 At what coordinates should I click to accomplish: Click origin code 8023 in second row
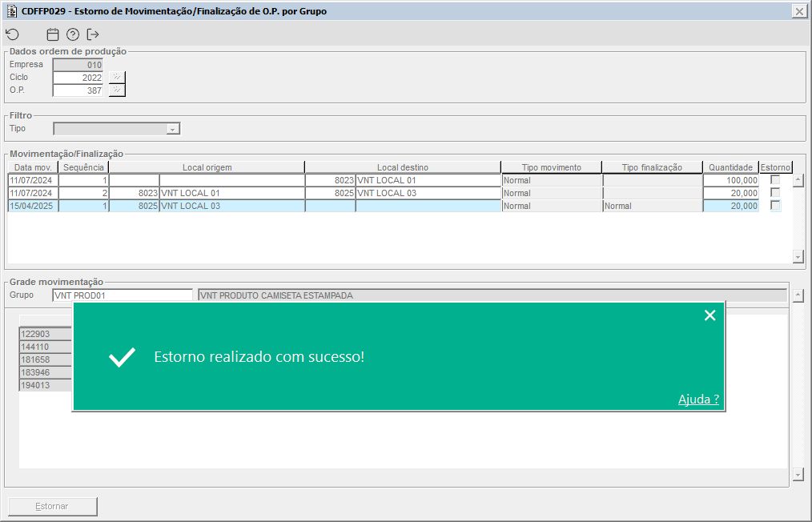tap(134, 193)
